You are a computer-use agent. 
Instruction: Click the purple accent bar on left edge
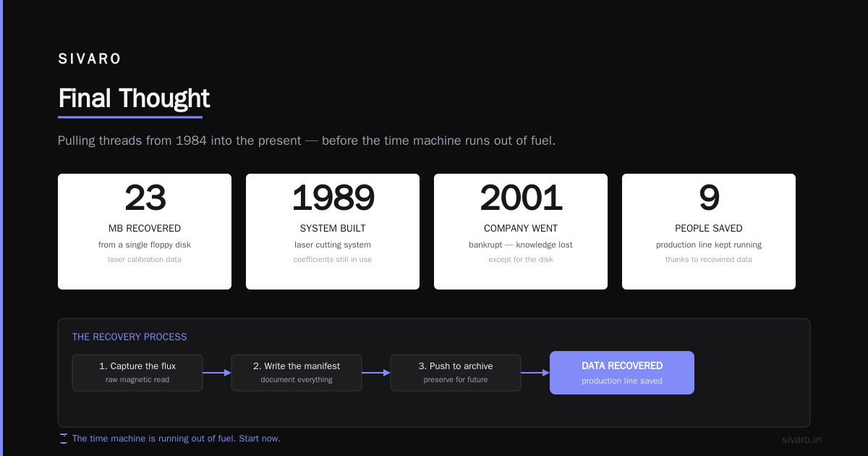tap(1, 228)
